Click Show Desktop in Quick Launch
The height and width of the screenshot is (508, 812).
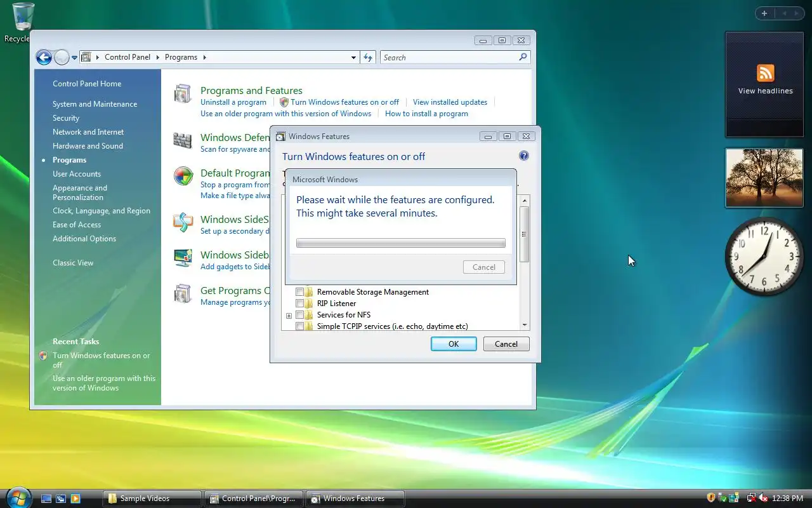[x=46, y=498]
